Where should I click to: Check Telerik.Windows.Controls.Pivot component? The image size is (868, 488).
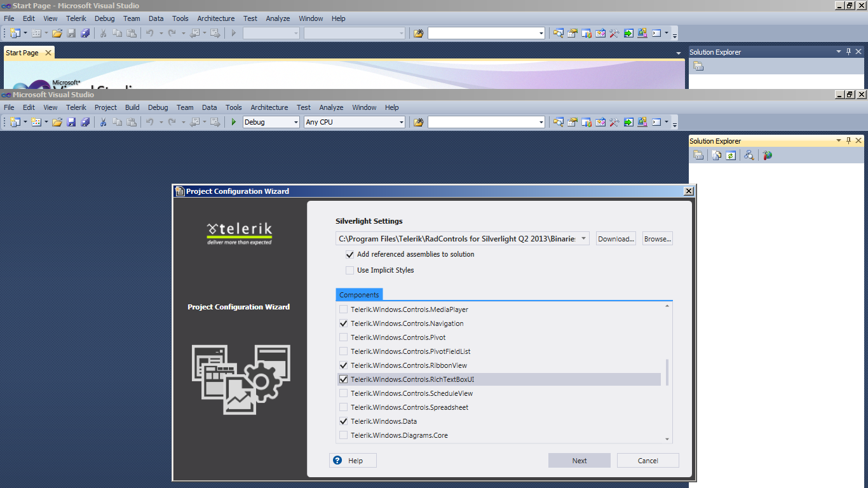(x=344, y=337)
